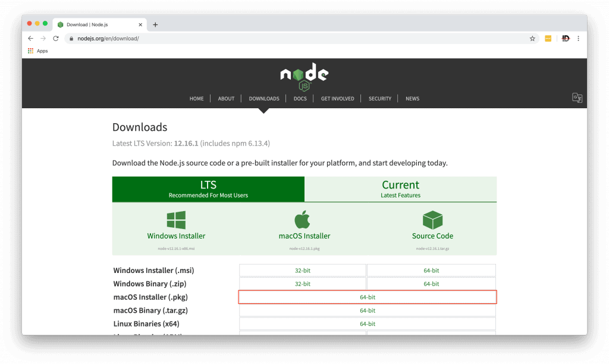Screen dimensions: 609x364
Task: Open the Chrome three-dot menu
Action: click(x=578, y=39)
